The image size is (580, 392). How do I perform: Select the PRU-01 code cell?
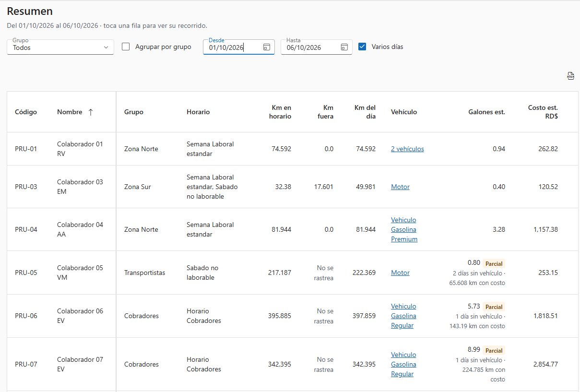tap(26, 149)
